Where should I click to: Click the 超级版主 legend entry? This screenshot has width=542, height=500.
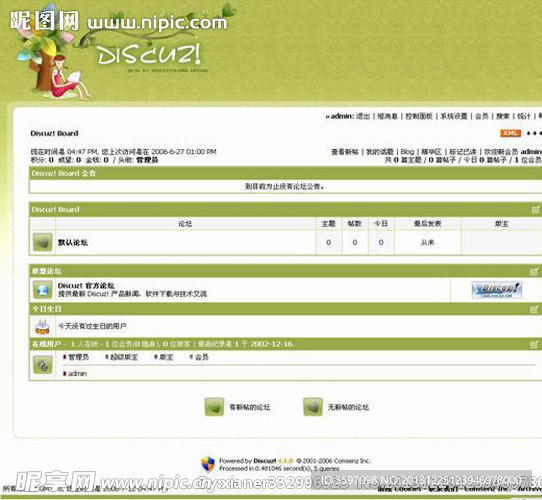(124, 357)
